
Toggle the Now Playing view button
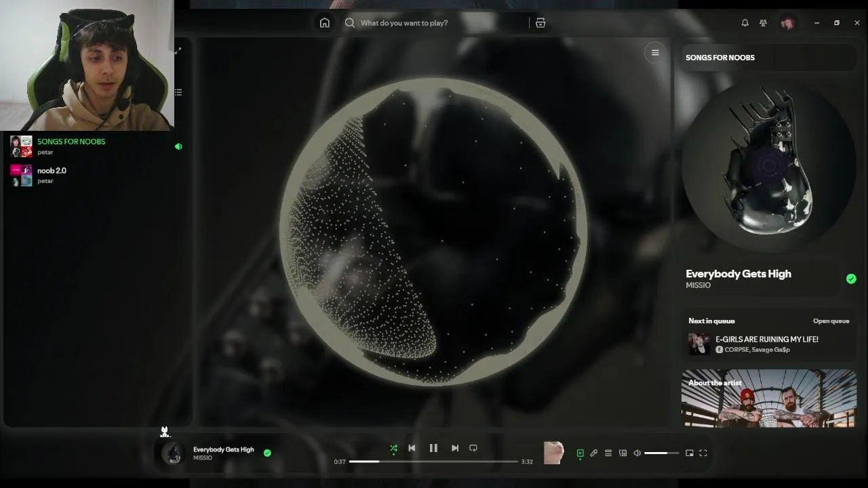(x=580, y=453)
